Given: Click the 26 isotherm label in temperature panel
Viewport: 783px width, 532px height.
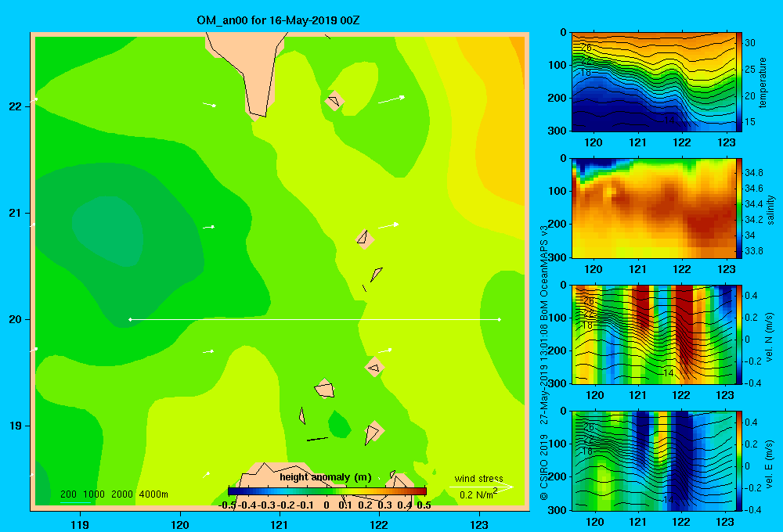Looking at the screenshot, I should (x=586, y=48).
